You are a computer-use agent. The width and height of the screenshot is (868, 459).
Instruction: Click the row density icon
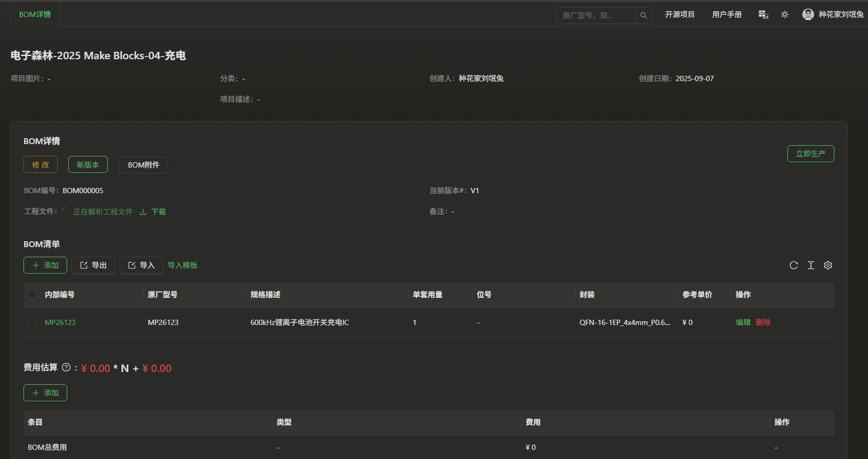click(x=811, y=265)
